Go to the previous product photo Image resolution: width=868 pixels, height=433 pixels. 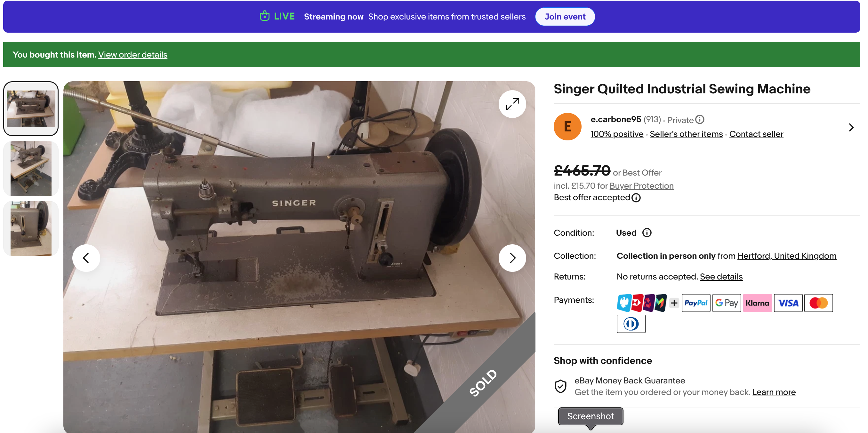[86, 258]
